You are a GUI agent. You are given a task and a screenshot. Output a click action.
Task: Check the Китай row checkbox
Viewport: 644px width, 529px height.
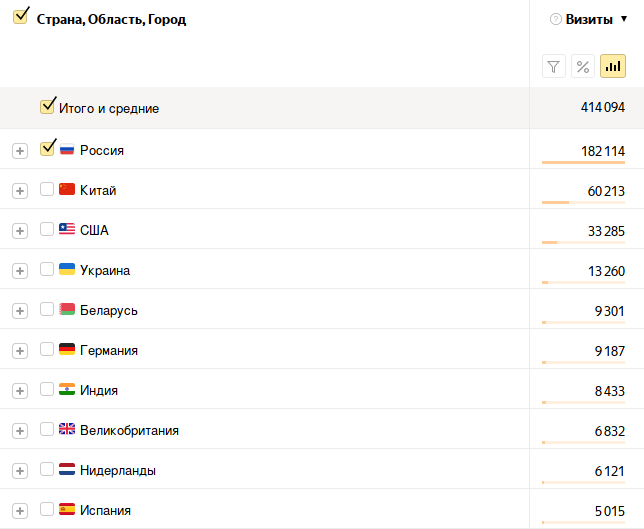47,189
